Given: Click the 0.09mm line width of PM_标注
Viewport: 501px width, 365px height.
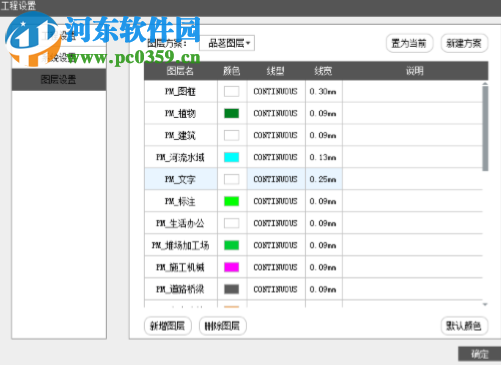Looking at the screenshot, I should (323, 201).
